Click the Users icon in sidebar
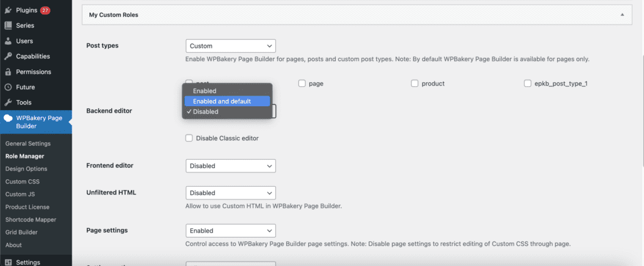 8,41
